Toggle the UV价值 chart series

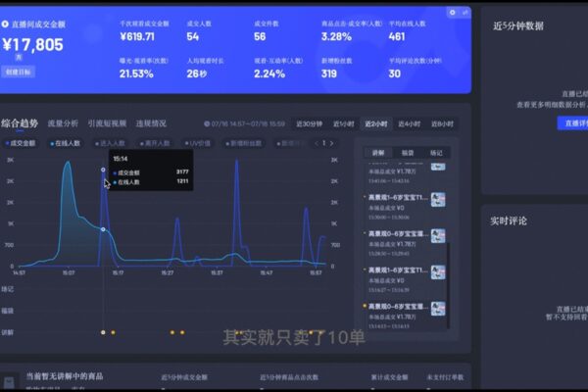pos(198,143)
